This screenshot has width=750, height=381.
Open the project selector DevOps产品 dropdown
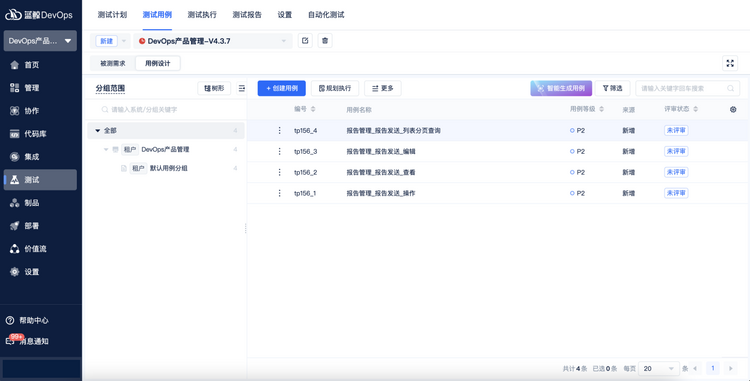(x=40, y=41)
